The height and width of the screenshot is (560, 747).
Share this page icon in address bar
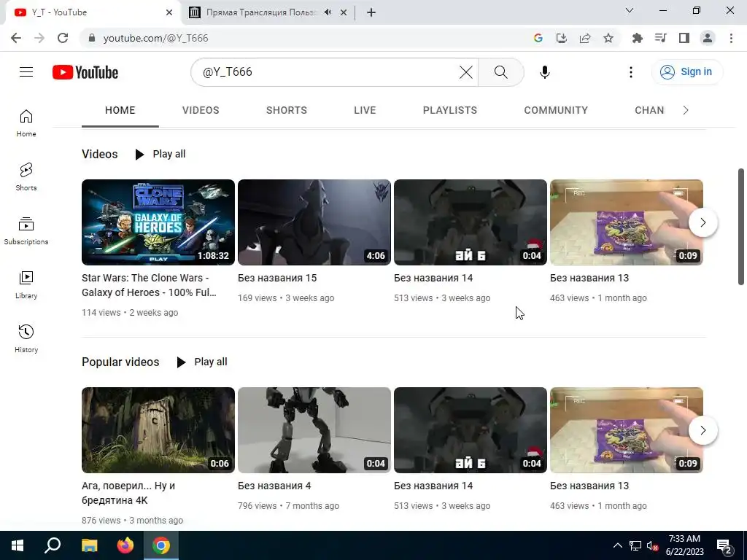point(585,38)
